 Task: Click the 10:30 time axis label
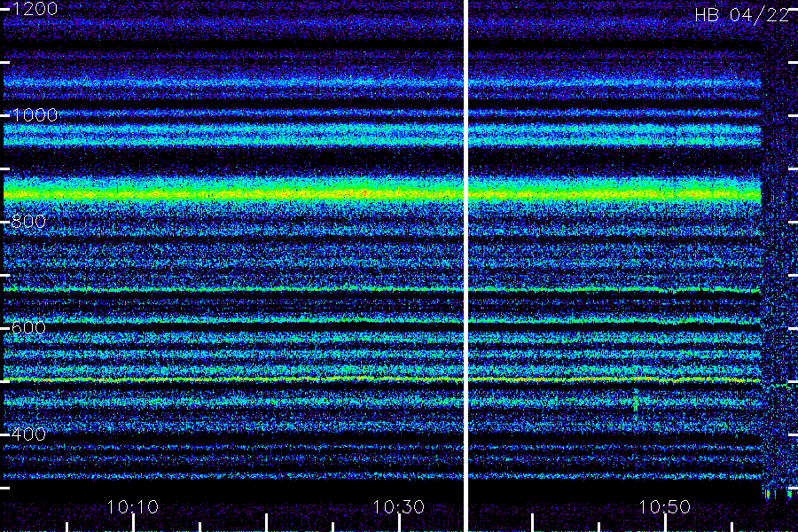398,507
